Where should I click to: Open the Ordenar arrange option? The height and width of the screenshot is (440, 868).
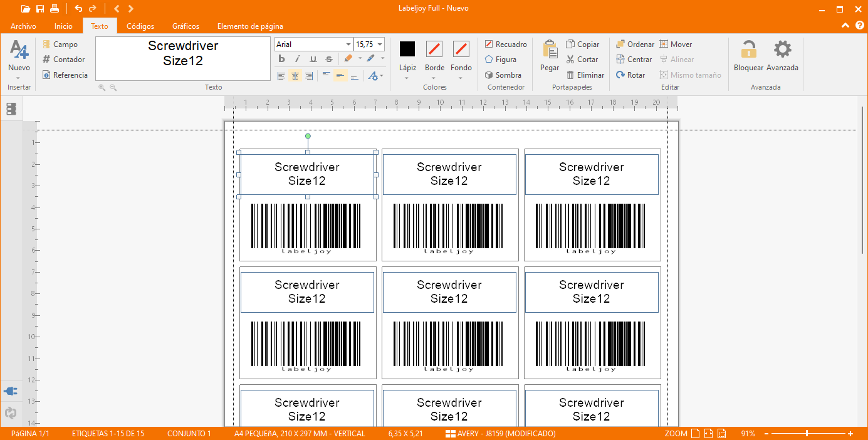coord(635,45)
